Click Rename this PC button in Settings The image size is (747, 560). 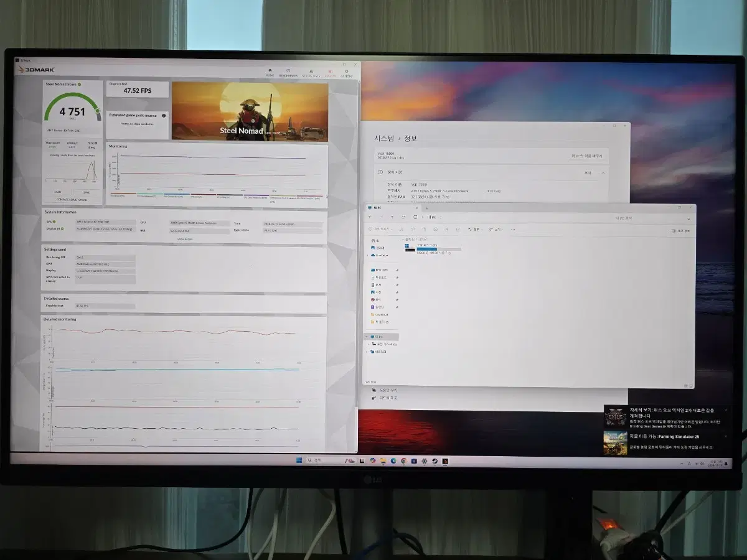pyautogui.click(x=586, y=156)
